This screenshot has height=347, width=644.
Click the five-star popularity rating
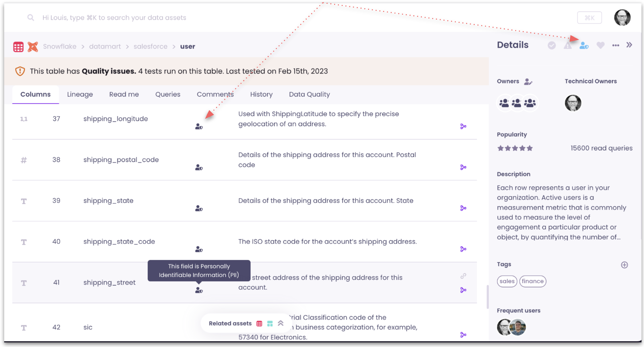(x=515, y=148)
